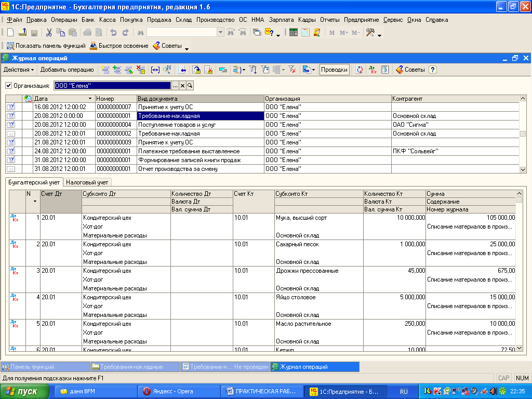This screenshot has width=532, height=399.
Task: Expand the search combo box dropdown arrow
Action: (x=220, y=33)
